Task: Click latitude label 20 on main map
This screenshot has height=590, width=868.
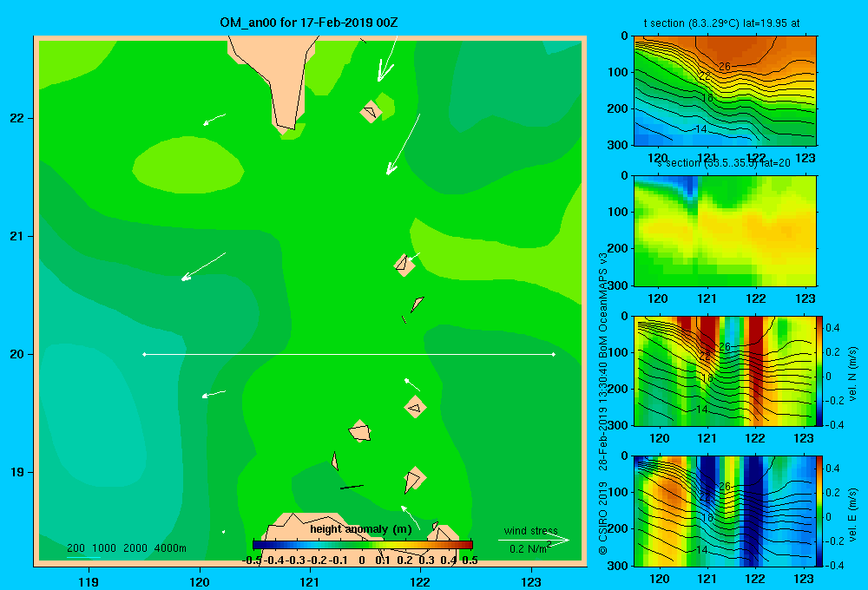Action: click(16, 354)
